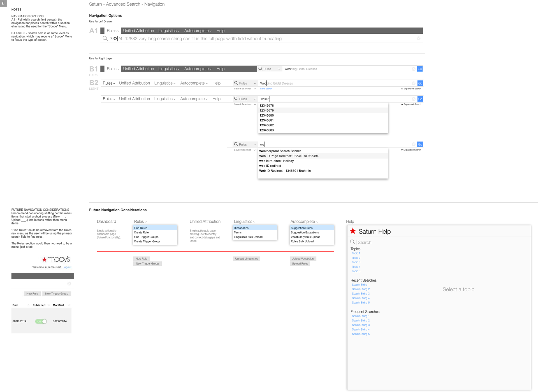
Task: Collapse Expanded Search in B2 row
Action: [x=411, y=89]
